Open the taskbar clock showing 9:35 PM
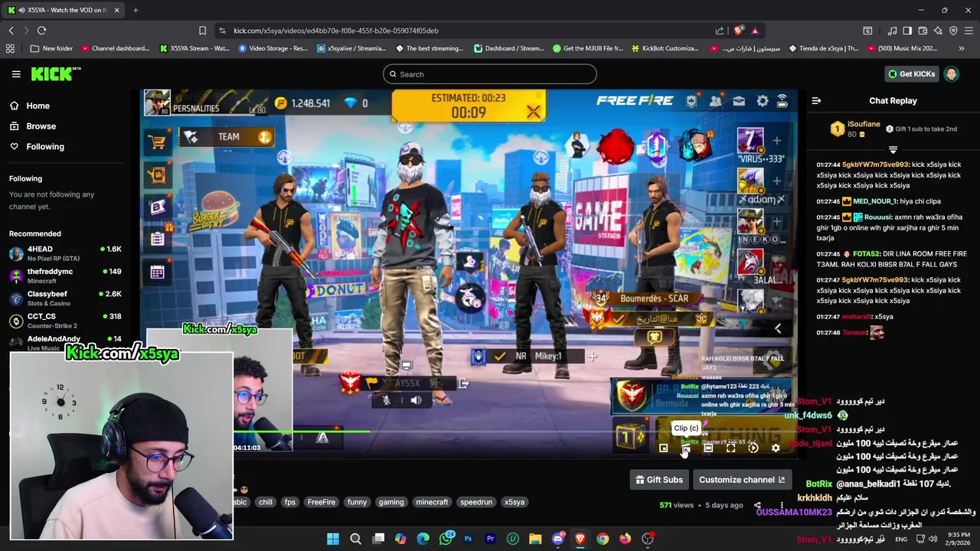980x551 pixels. 959,539
